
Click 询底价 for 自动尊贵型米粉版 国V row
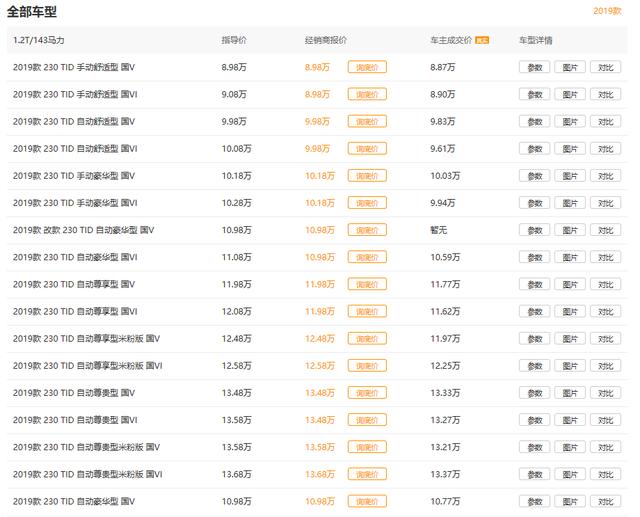367,447
